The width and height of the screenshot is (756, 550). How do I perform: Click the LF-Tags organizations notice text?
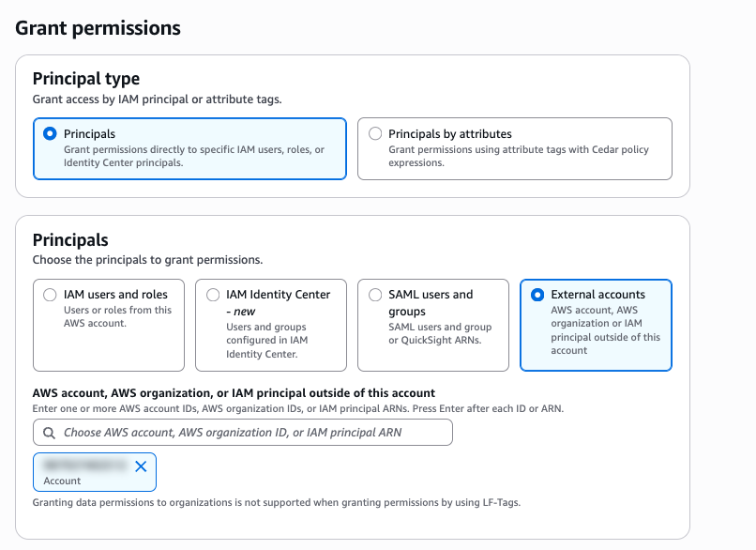pyautogui.click(x=277, y=502)
